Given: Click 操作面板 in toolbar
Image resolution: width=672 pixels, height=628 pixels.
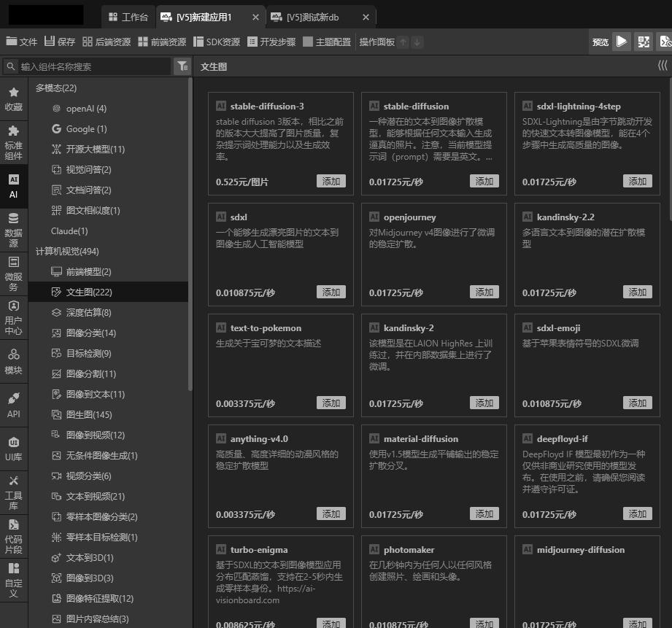Looking at the screenshot, I should point(376,42).
